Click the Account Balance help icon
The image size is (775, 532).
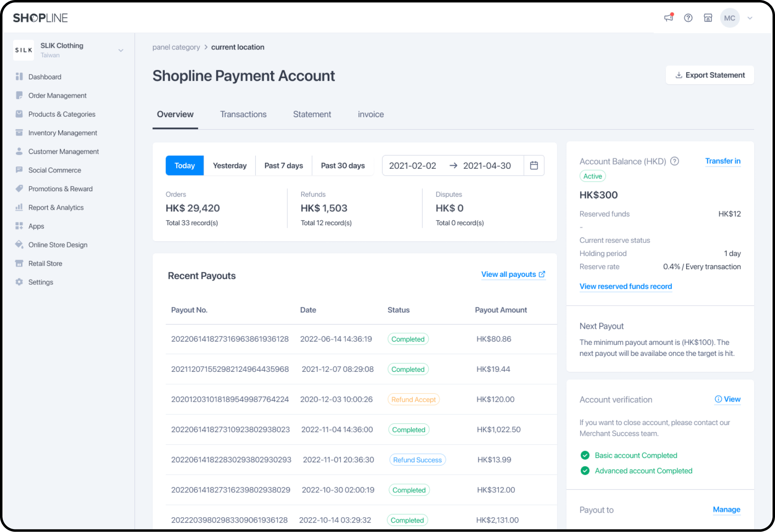pyautogui.click(x=675, y=161)
